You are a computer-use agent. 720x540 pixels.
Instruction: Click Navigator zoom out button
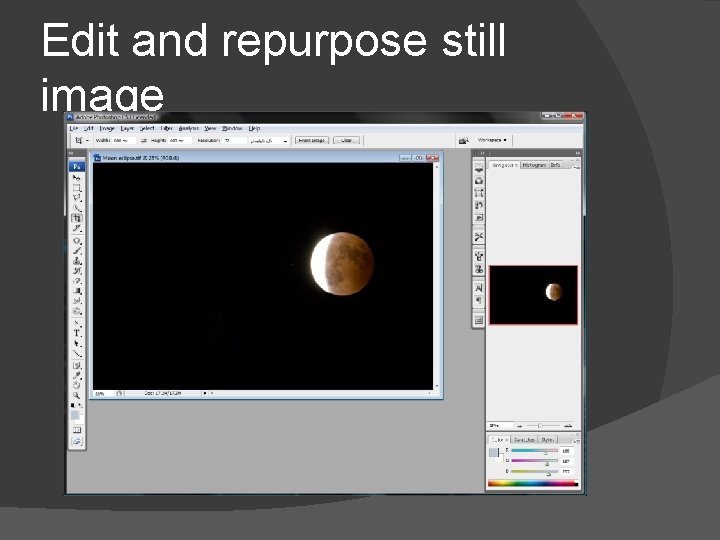click(519, 426)
